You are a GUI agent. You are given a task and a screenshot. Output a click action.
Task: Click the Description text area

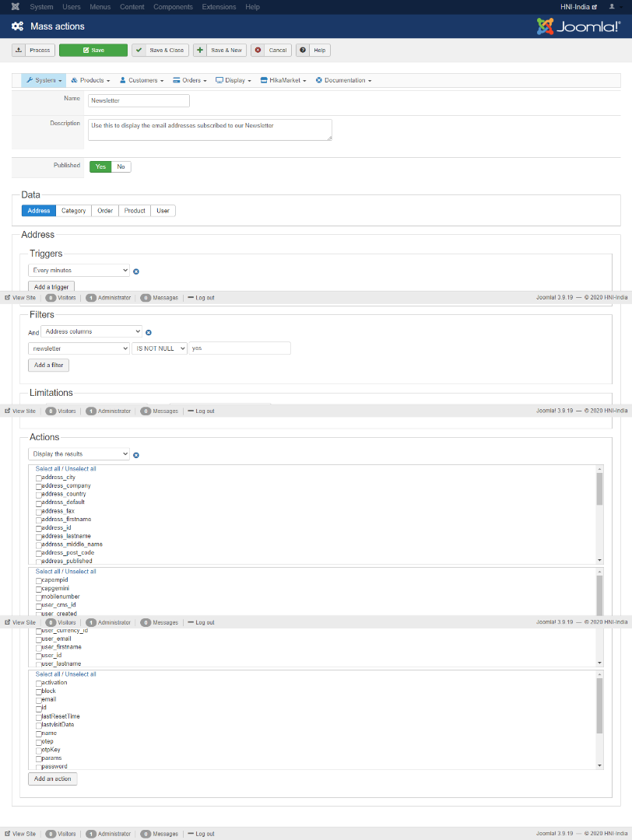[210, 130]
